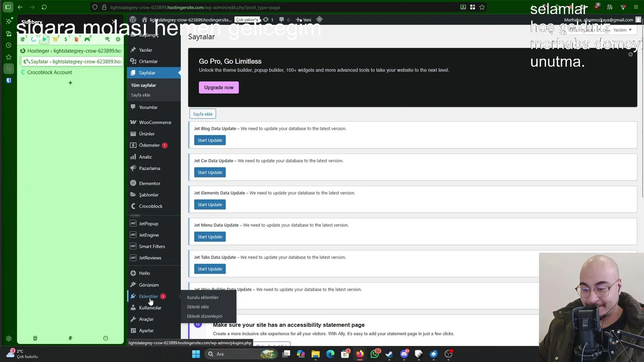Click the add panel icon in Sidebery
The image size is (644, 362).
(x=107, y=39)
